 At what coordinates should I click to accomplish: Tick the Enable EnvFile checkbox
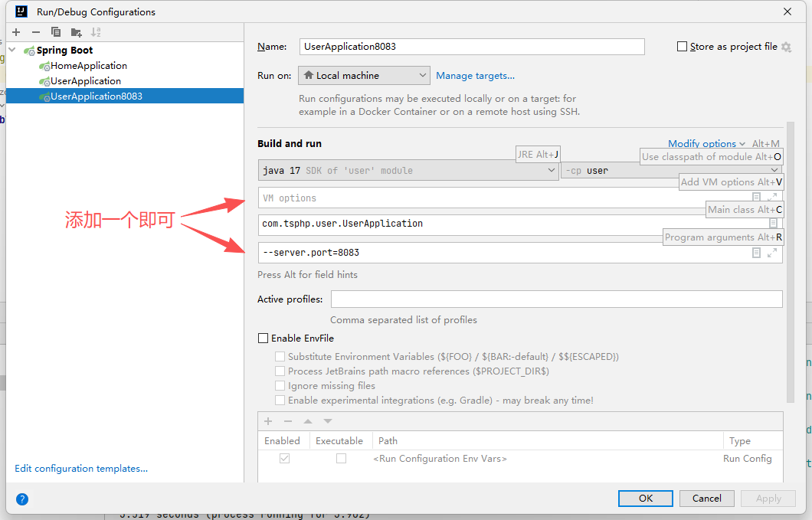point(264,338)
